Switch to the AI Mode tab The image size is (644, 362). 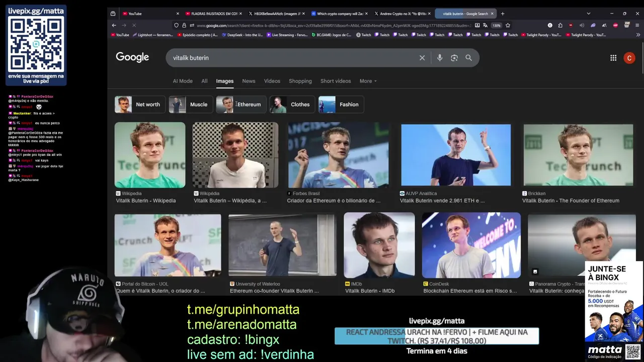183,81
